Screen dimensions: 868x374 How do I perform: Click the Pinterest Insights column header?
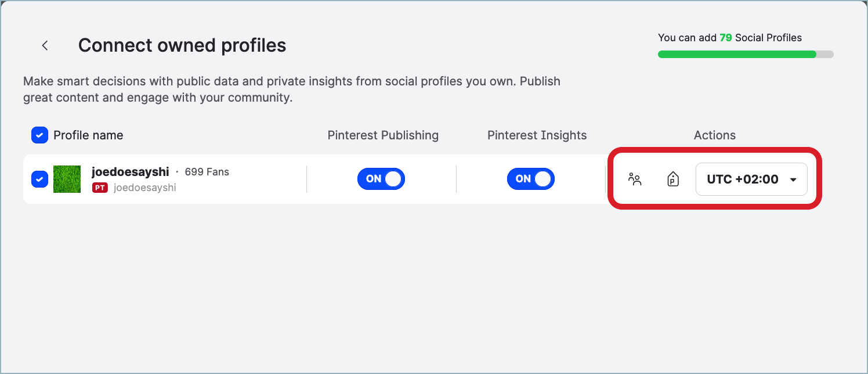tap(537, 135)
